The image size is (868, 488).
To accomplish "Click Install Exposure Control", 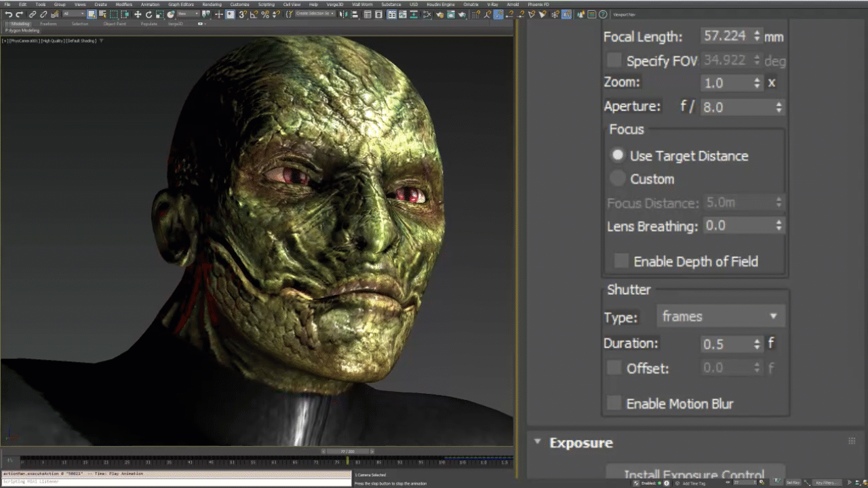I will coord(692,474).
